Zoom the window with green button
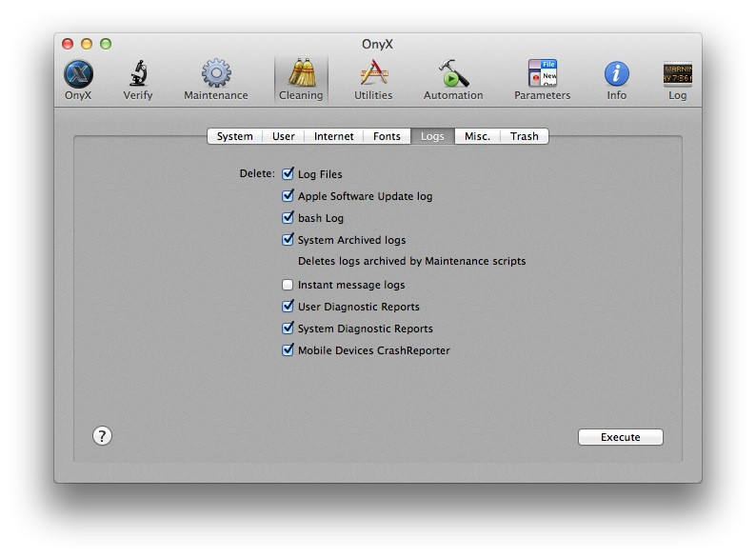The width and height of the screenshot is (756, 558). [106, 44]
